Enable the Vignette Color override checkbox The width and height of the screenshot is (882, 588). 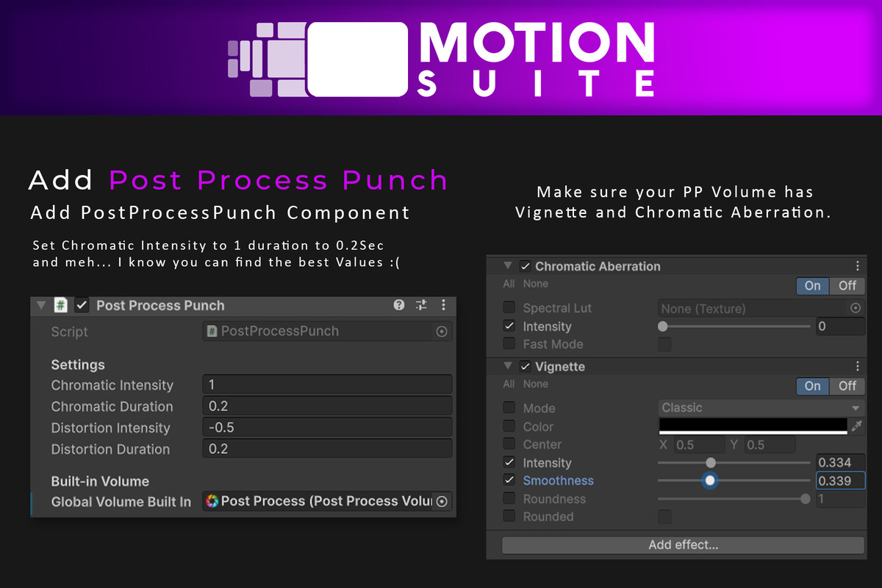tap(509, 426)
